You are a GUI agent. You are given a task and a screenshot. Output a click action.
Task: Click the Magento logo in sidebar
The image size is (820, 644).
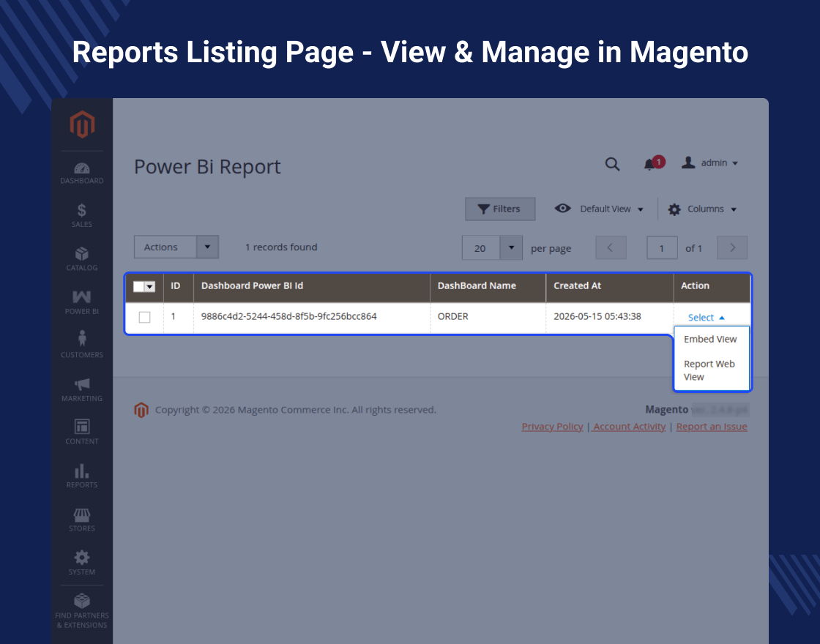point(82,124)
